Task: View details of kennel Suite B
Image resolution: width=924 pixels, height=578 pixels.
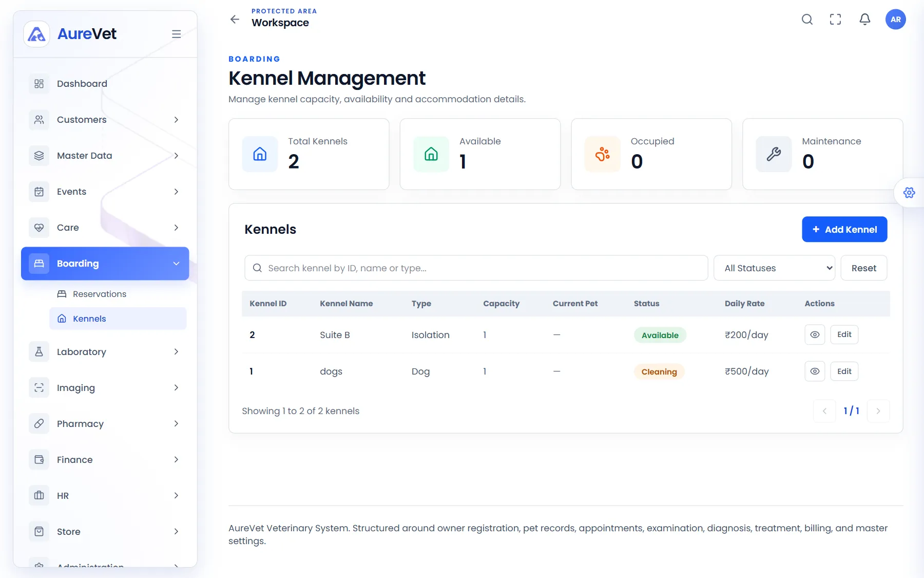Action: click(815, 334)
